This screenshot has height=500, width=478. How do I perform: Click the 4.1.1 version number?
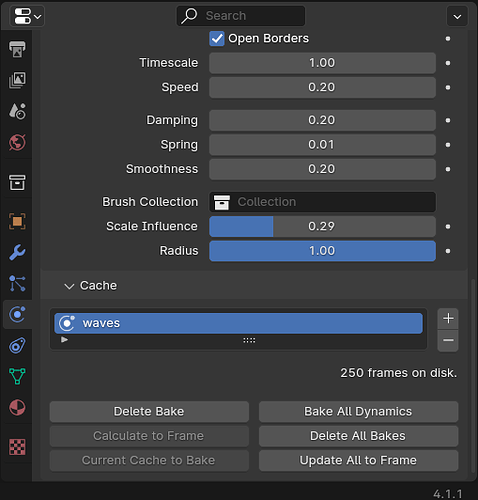448,493
